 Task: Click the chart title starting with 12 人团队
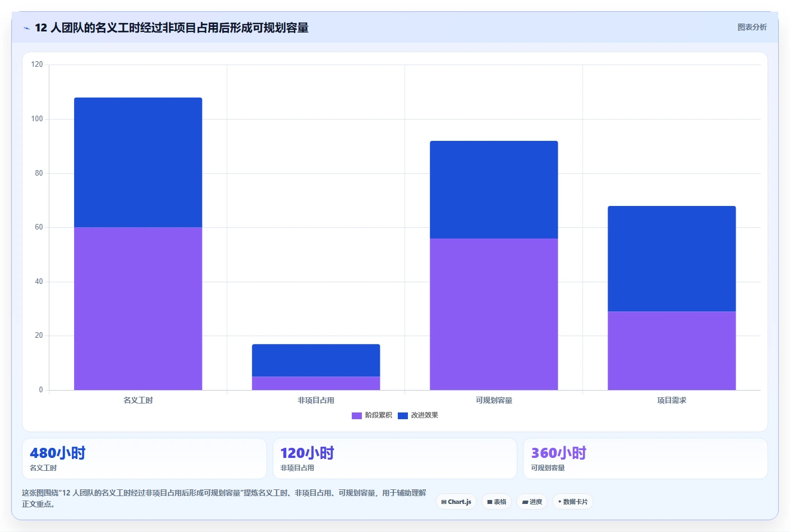pyautogui.click(x=172, y=28)
